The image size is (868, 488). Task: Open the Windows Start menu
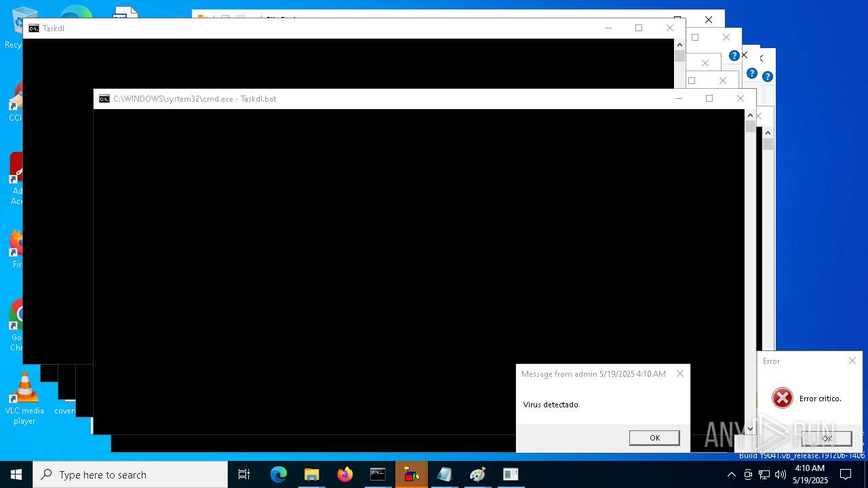point(16,474)
